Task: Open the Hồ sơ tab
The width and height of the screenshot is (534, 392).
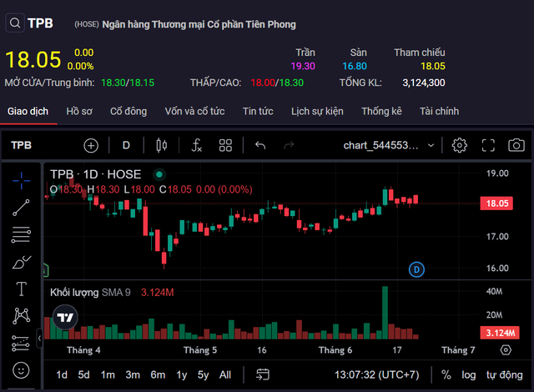Action: tap(79, 111)
